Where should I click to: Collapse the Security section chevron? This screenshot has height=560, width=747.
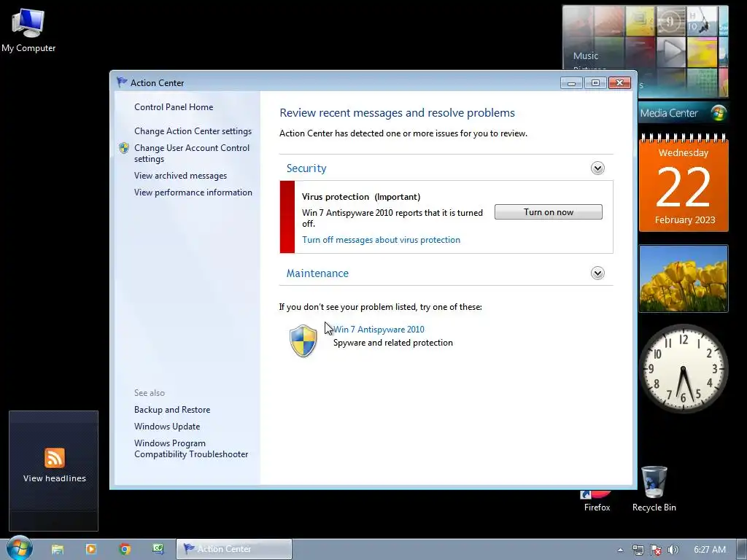(x=597, y=168)
